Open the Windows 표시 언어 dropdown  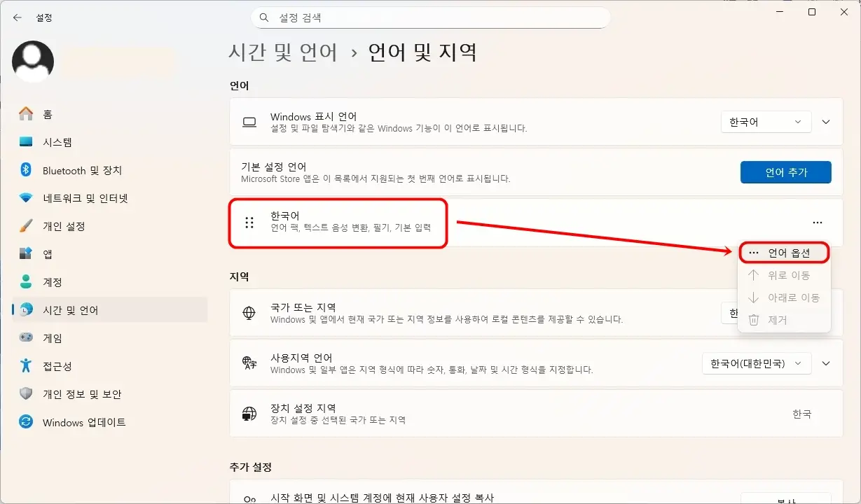coord(766,121)
